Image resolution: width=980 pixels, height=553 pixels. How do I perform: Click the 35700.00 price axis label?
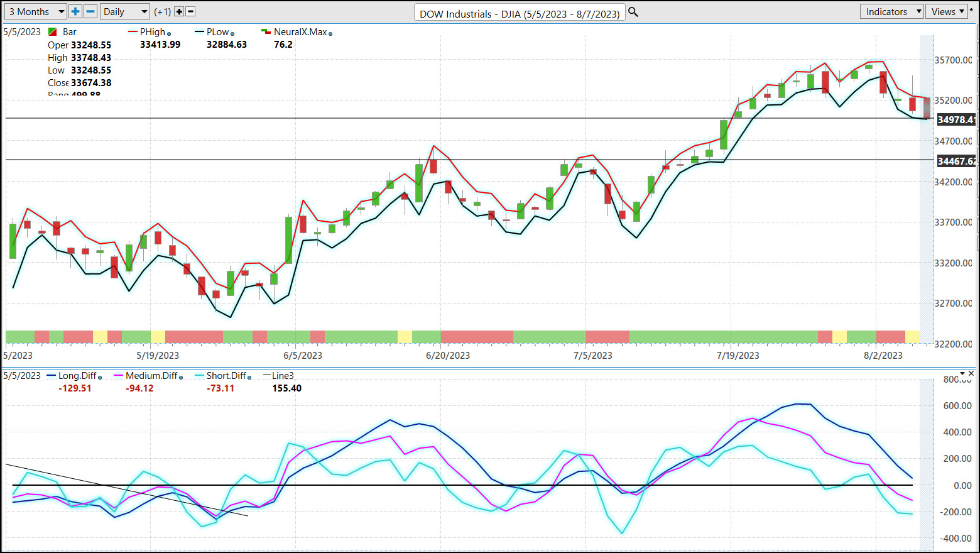coord(954,60)
